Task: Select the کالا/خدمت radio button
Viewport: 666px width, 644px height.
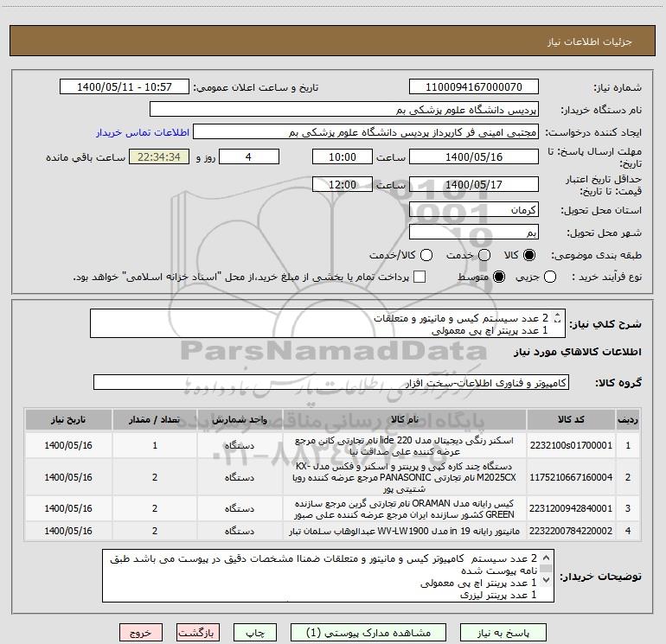Action: coord(426,255)
